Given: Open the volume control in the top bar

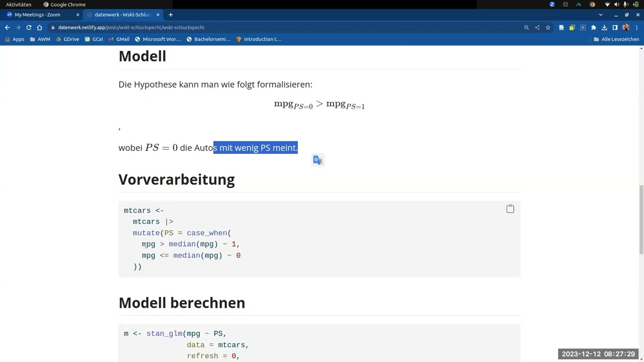Looking at the screenshot, I should (x=617, y=5).
